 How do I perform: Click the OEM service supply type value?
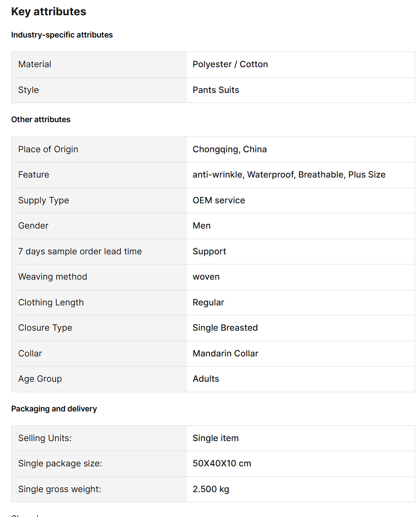click(x=219, y=200)
